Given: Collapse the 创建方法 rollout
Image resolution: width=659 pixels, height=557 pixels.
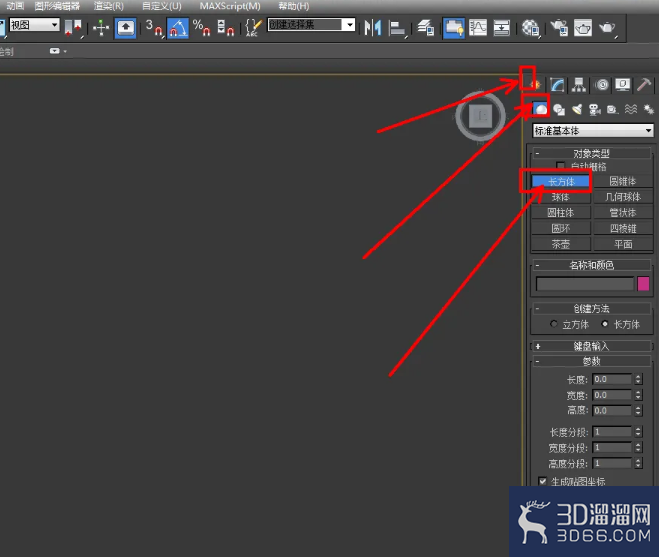Looking at the screenshot, I should click(x=591, y=308).
